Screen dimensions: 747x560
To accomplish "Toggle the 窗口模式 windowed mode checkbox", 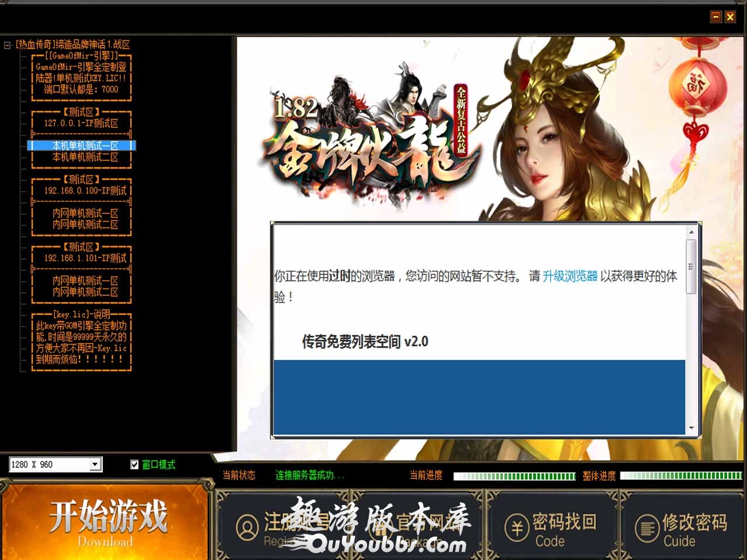I will click(134, 464).
